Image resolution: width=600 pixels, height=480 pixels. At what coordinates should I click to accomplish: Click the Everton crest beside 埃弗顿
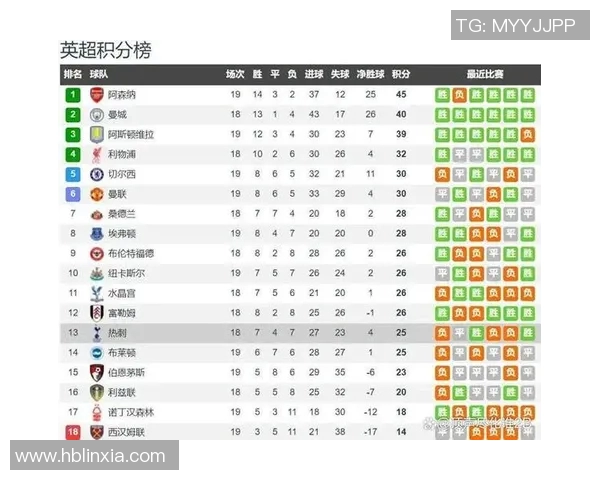pos(97,233)
